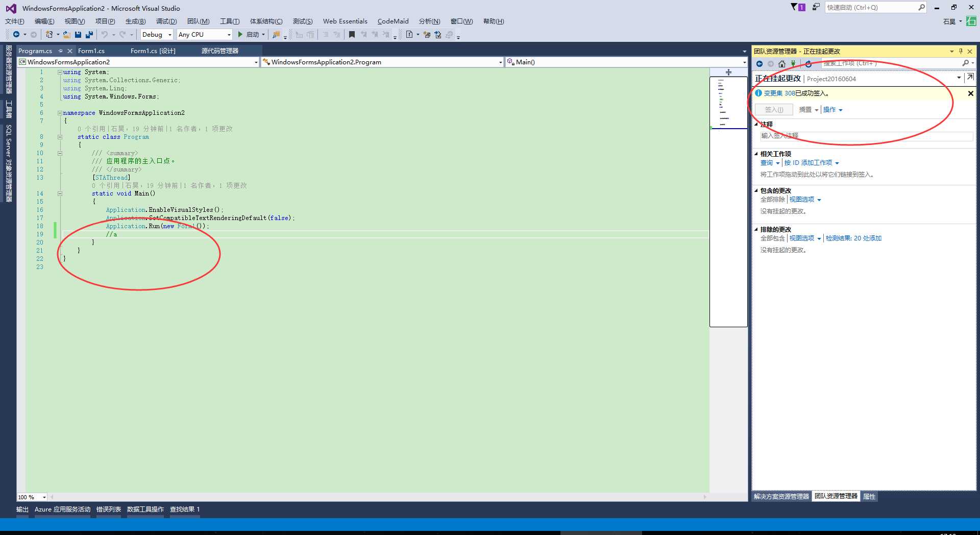The image size is (980, 535).
Task: Collapse the static void Main() method
Action: click(60, 193)
